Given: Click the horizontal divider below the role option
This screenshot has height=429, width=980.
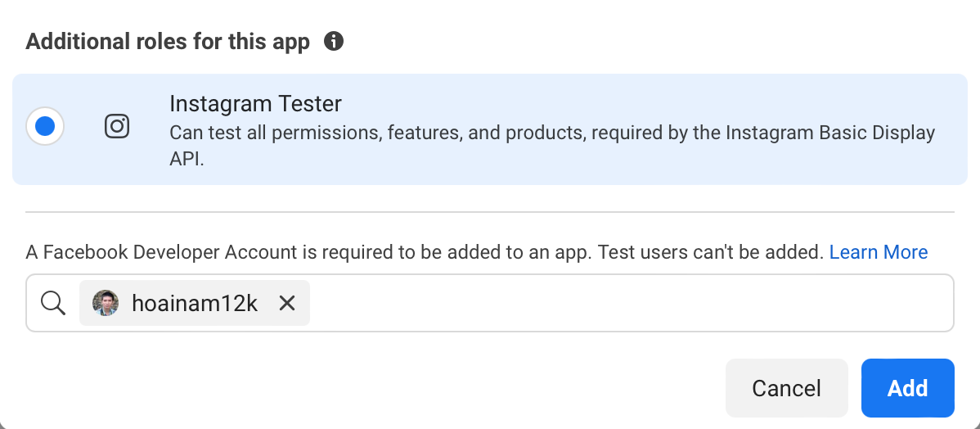Looking at the screenshot, I should 490,212.
